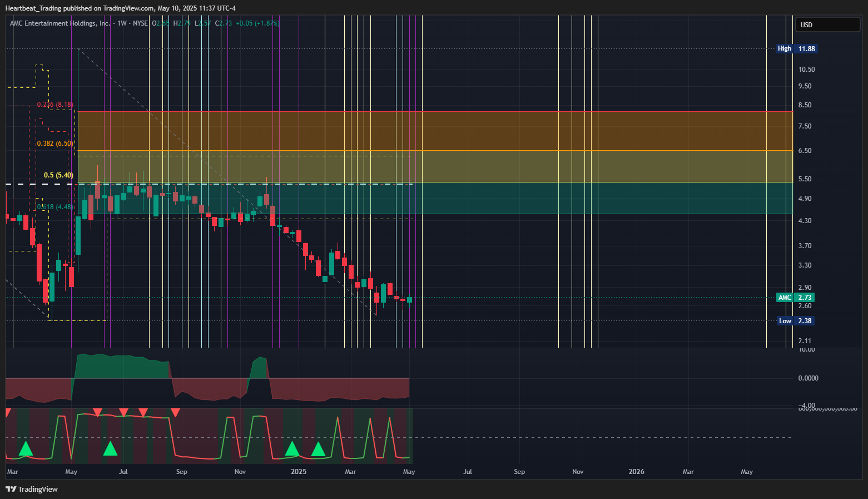Select the 1W interval label
Screen dimensions: 868x499
click(122, 23)
